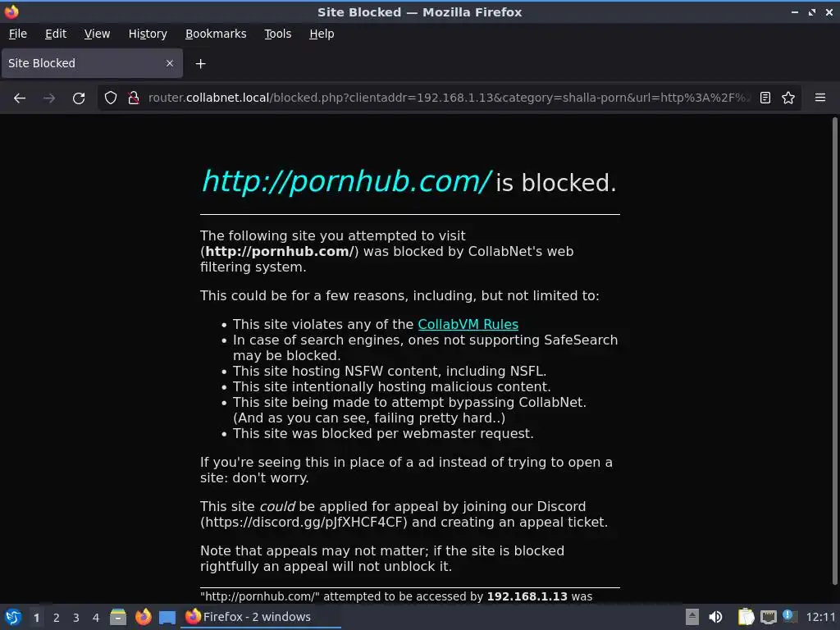Close the Site Blocked tab

tap(170, 63)
